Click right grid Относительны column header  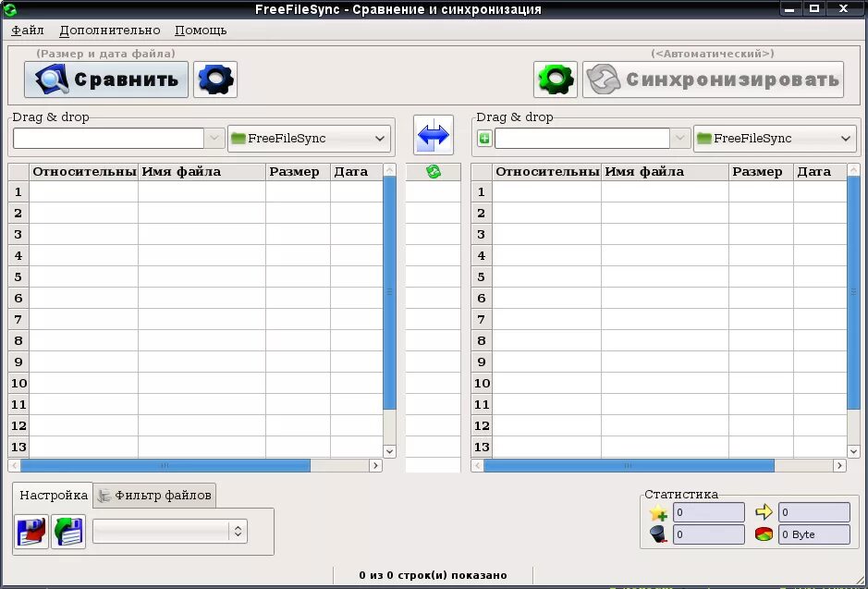pos(546,172)
